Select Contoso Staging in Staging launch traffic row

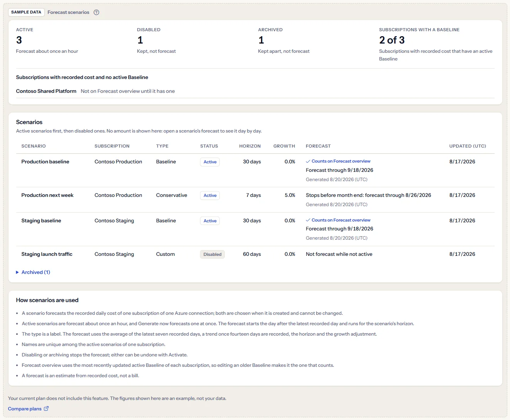(114, 254)
